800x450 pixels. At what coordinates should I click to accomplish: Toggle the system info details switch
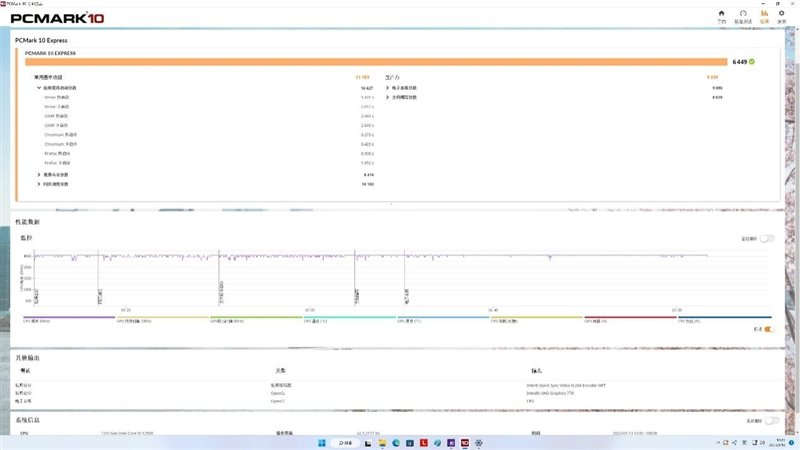point(771,420)
